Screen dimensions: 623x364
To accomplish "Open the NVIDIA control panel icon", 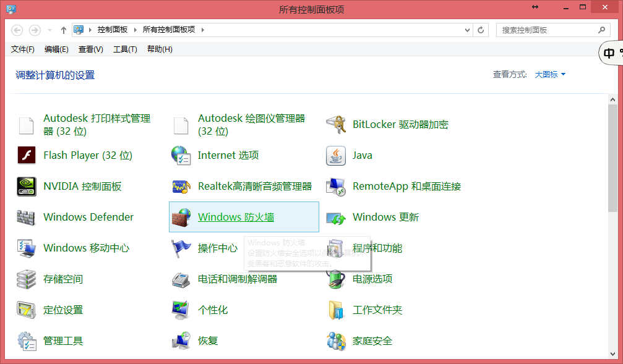I will [27, 186].
